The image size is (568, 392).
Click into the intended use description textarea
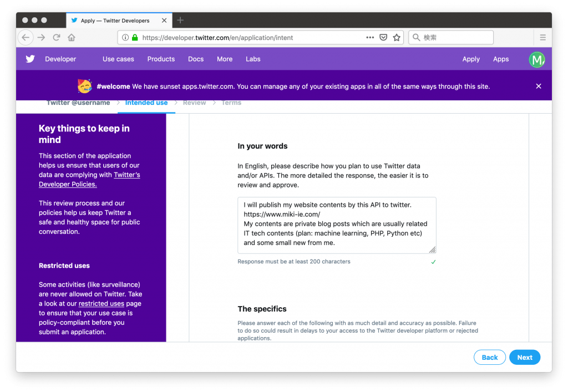(x=336, y=225)
